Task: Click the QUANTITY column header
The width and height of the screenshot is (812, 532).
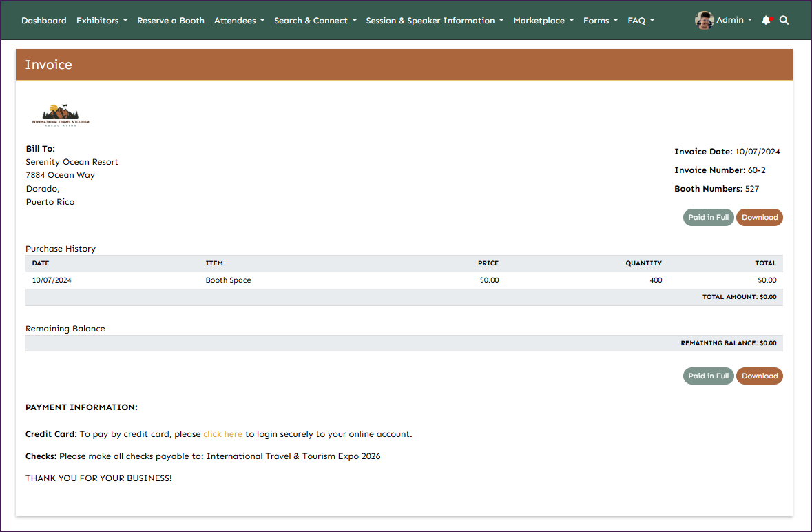Action: pyautogui.click(x=643, y=263)
